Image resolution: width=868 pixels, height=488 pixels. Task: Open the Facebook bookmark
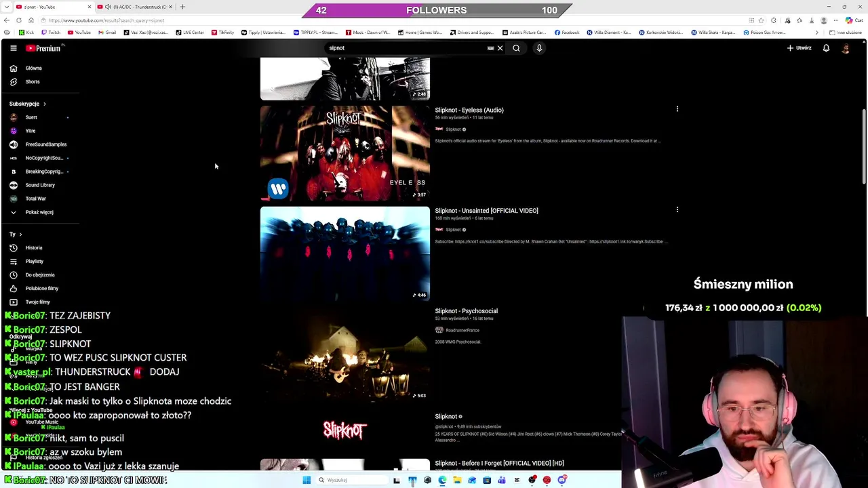pyautogui.click(x=567, y=33)
